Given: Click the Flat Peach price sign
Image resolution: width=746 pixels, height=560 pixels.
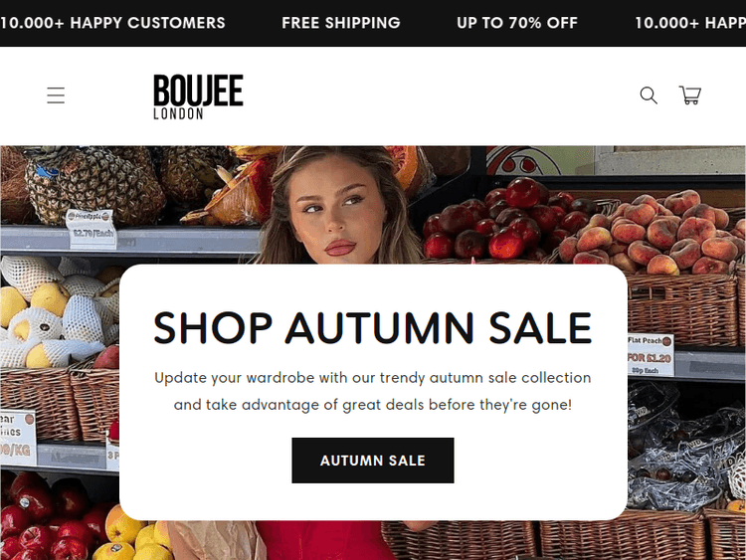Looking at the screenshot, I should tap(650, 355).
